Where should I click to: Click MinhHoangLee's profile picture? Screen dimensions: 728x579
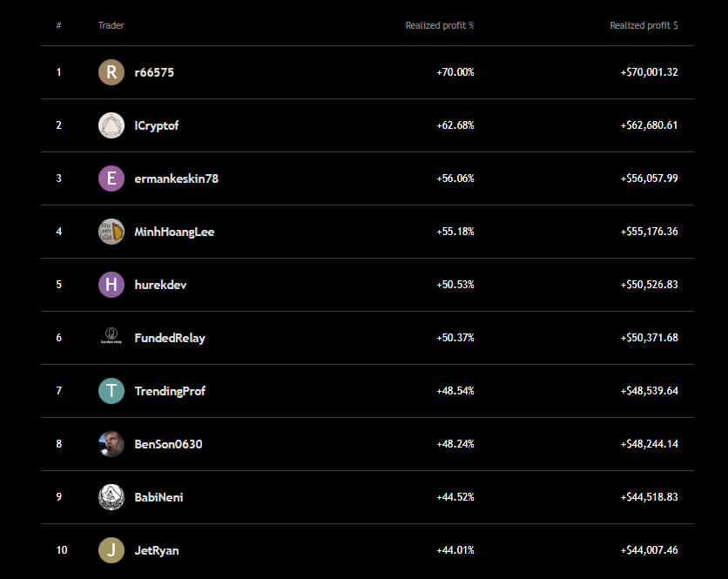click(111, 232)
